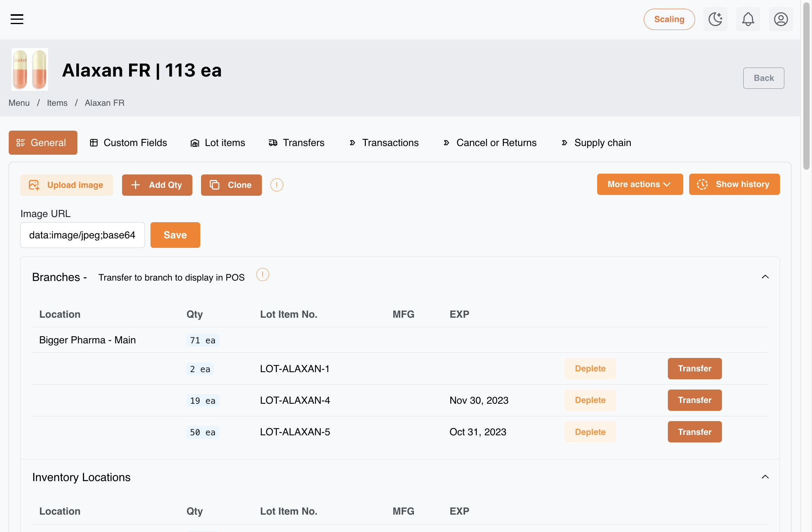The height and width of the screenshot is (532, 812).
Task: Click the Bigger Pharma - Main location
Action: (x=87, y=340)
